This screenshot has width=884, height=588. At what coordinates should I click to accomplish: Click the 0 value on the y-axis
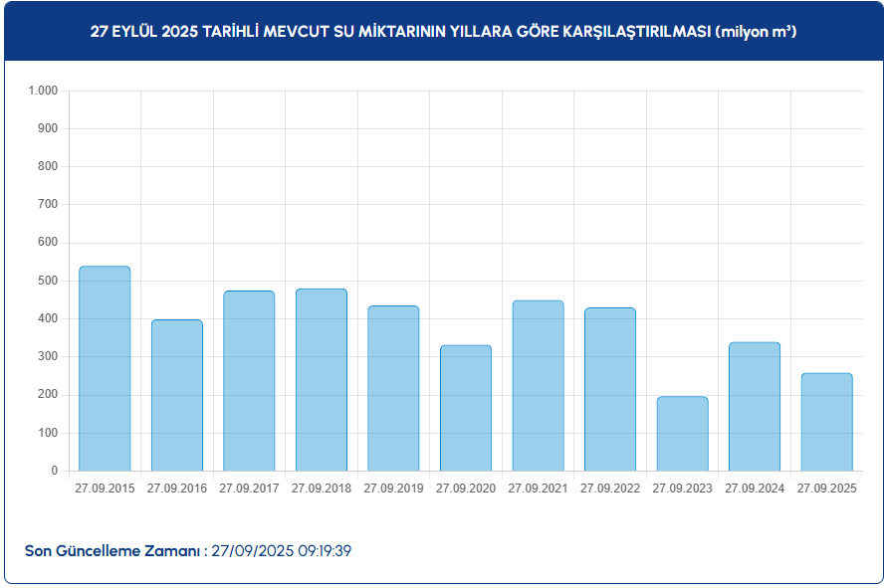[55, 471]
